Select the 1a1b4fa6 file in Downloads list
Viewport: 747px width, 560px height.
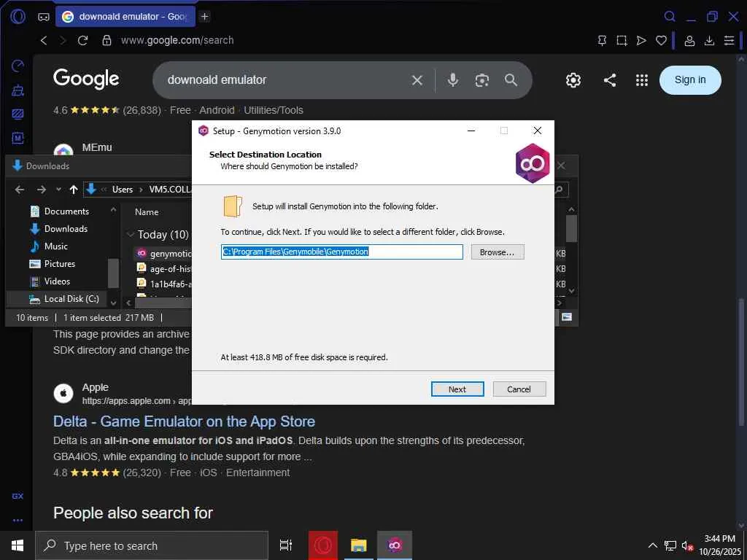coord(164,284)
